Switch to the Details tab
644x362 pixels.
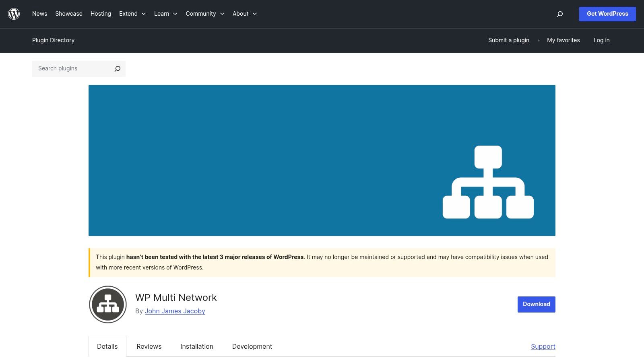(x=107, y=346)
